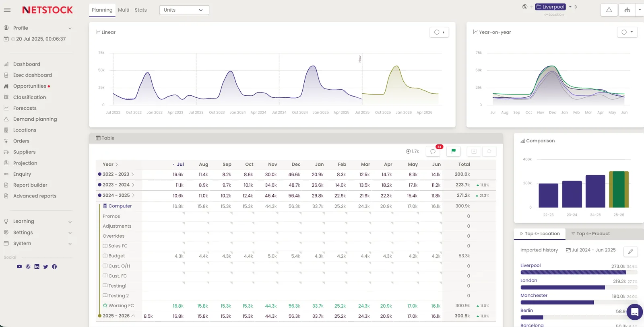
Task: Open Opportunities in the sidebar
Action: coord(30,86)
